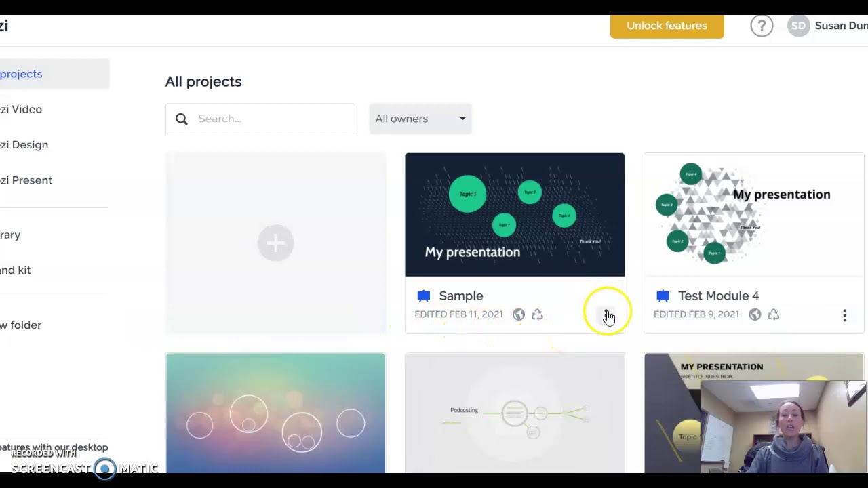The width and height of the screenshot is (868, 488).
Task: Open the Library sidebar item
Action: pyautogui.click(x=10, y=235)
